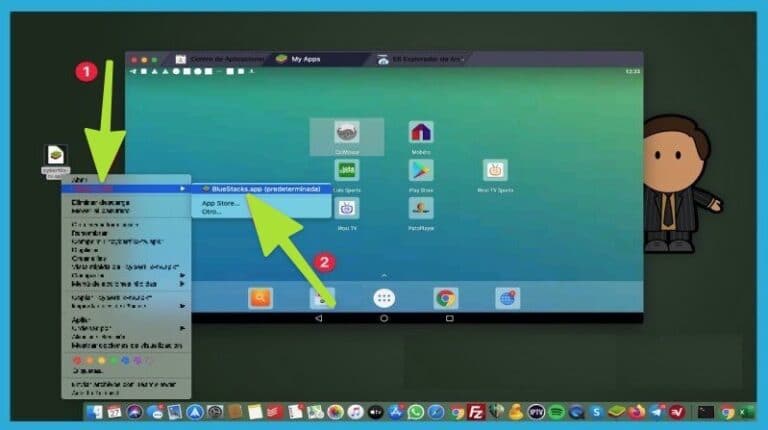The height and width of the screenshot is (430, 768).
Task: Open Finder from the macOS Dock
Action: point(95,412)
